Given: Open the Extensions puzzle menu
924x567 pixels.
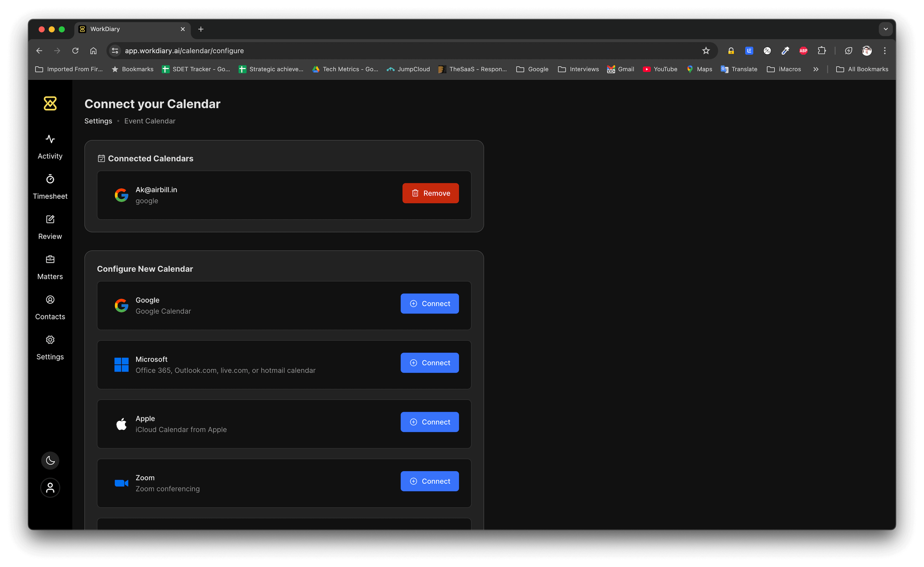Looking at the screenshot, I should click(x=822, y=51).
